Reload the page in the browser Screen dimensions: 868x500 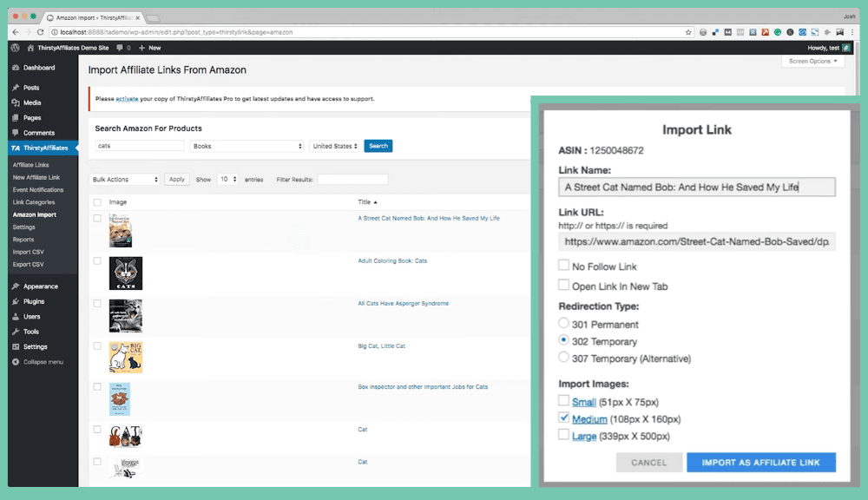[x=41, y=32]
